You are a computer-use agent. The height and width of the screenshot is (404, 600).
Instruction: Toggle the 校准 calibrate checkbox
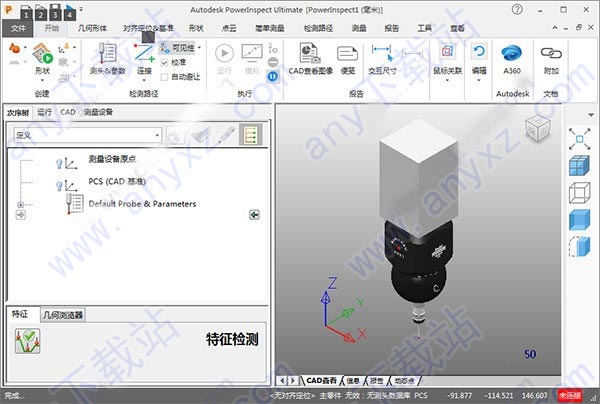165,62
